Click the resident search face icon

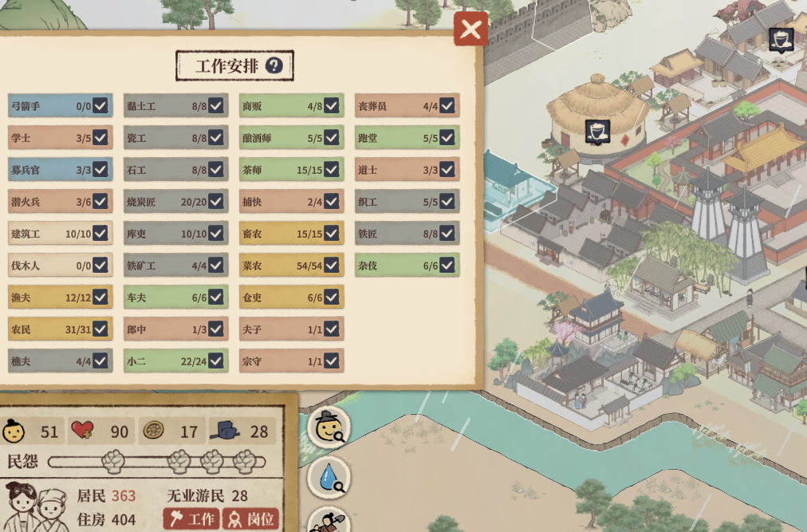329,427
